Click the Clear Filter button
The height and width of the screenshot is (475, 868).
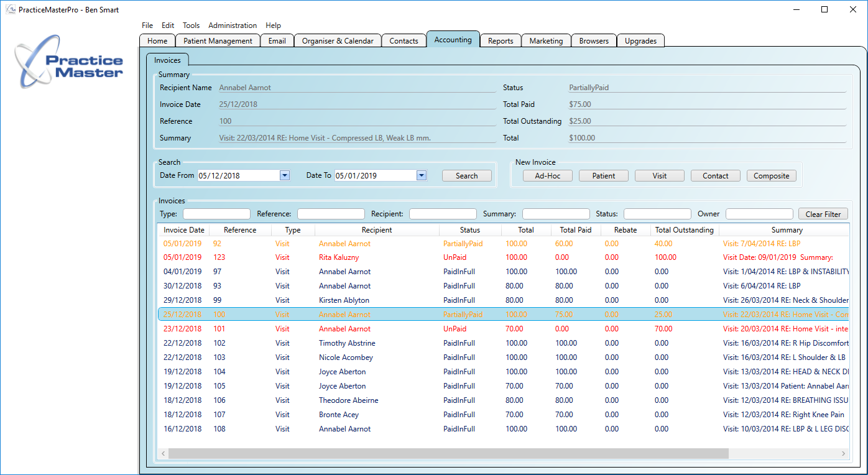pyautogui.click(x=823, y=213)
